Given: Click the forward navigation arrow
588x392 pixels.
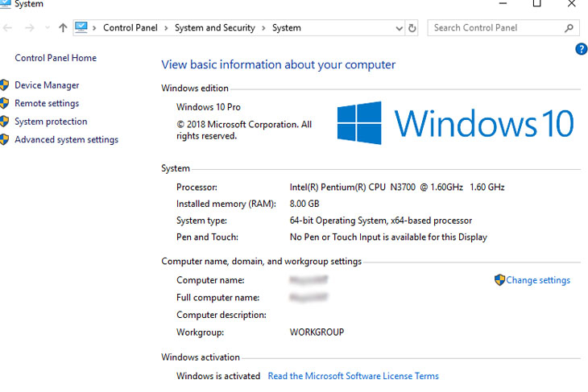Looking at the screenshot, I should point(30,28).
